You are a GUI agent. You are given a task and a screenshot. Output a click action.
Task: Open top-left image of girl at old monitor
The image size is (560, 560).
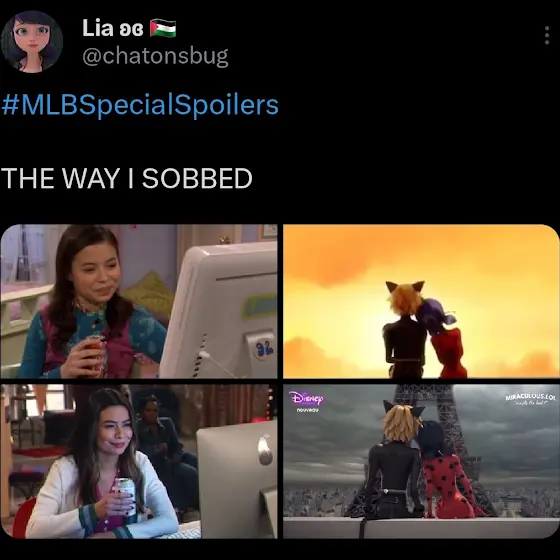click(x=139, y=301)
